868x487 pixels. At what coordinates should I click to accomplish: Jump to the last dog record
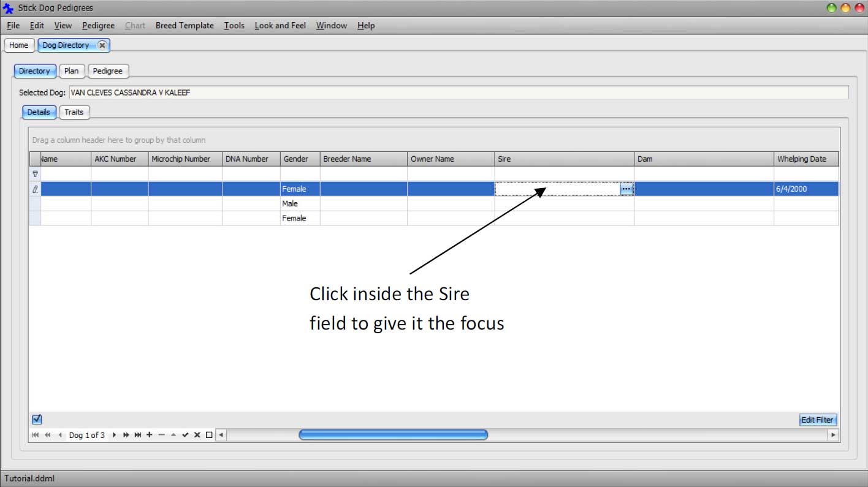click(x=138, y=434)
